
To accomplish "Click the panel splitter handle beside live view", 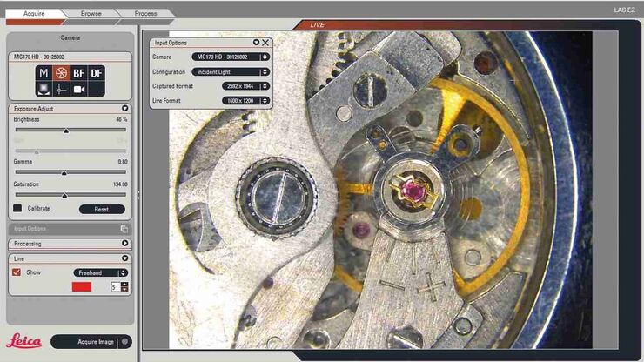I will pyautogui.click(x=138, y=195).
